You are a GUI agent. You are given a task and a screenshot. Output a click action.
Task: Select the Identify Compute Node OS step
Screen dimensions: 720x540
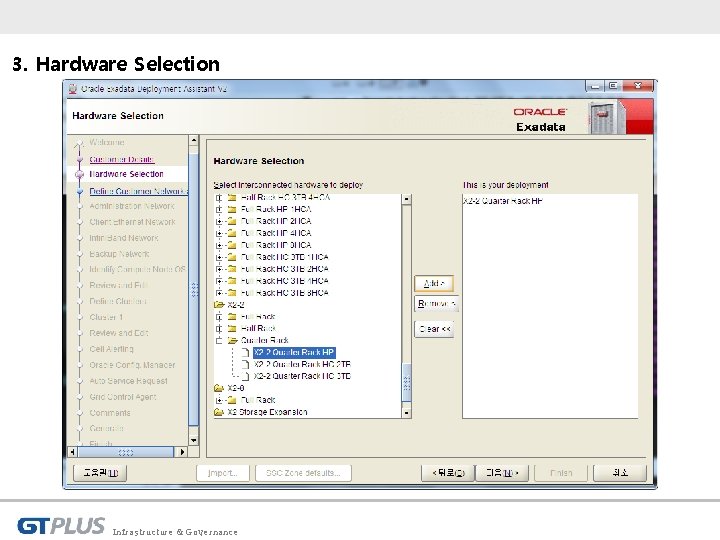[137, 270]
